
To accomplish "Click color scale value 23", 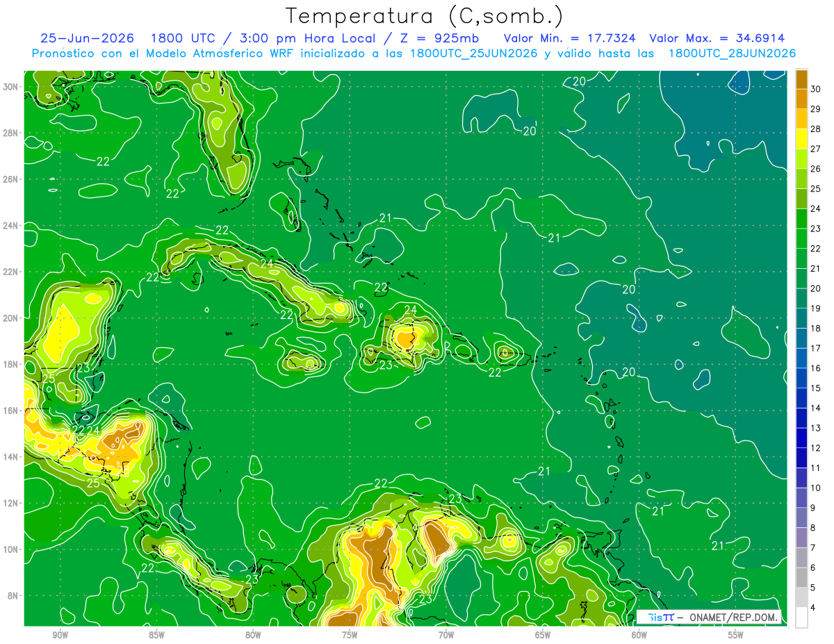I will click(x=816, y=229).
